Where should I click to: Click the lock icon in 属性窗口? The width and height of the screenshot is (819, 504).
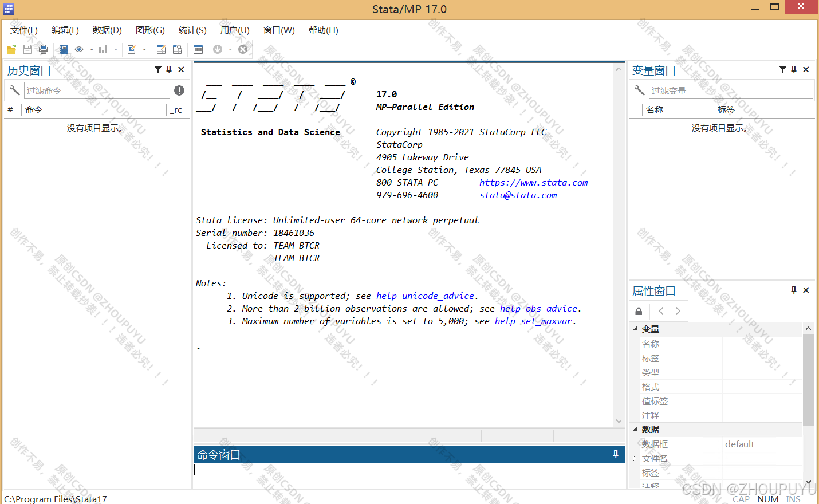[x=639, y=311]
